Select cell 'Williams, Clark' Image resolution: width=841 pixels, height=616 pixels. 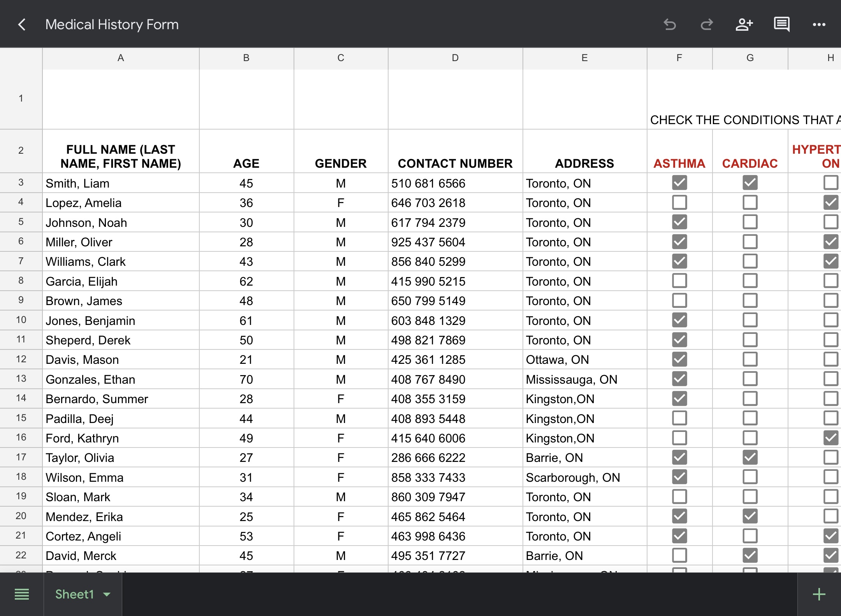click(x=121, y=261)
